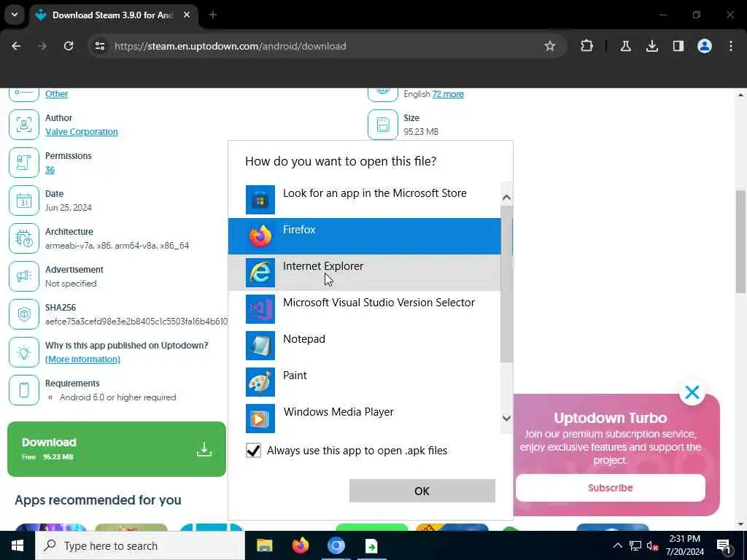Close the Uptodown Turbo popup

[x=692, y=392]
